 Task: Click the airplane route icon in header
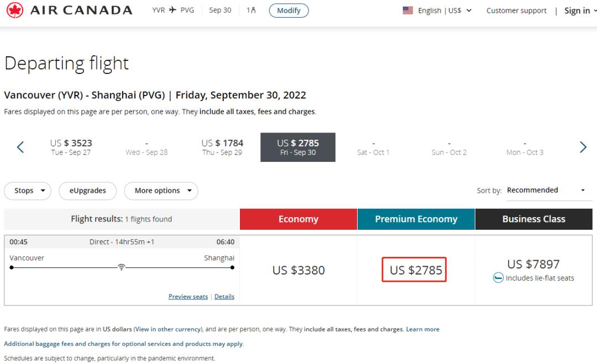coord(172,10)
